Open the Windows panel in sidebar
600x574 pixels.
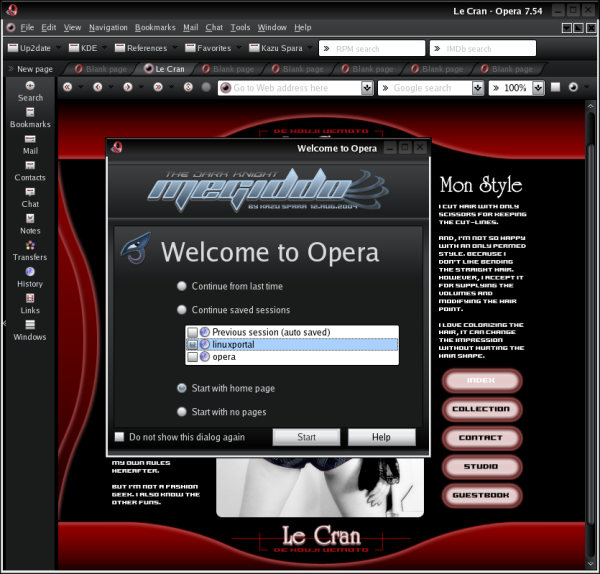pos(30,331)
